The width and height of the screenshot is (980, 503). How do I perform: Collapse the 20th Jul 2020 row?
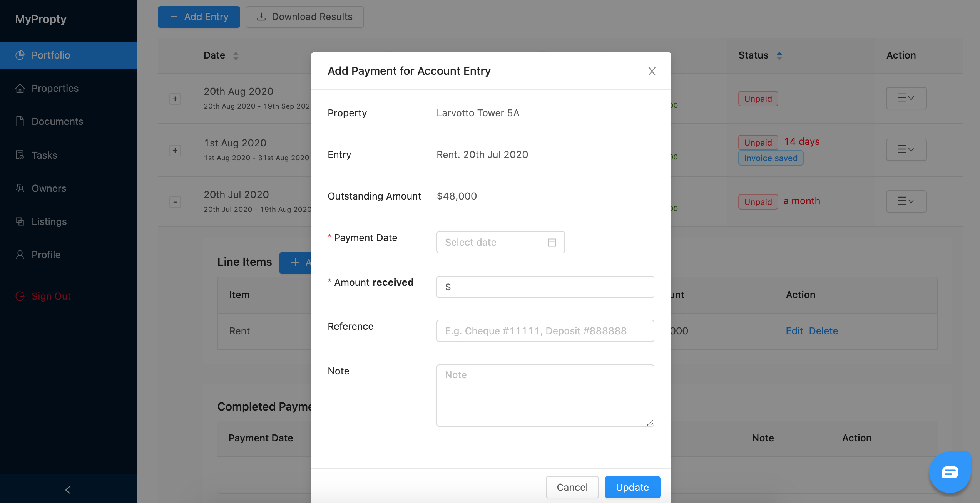tap(175, 202)
